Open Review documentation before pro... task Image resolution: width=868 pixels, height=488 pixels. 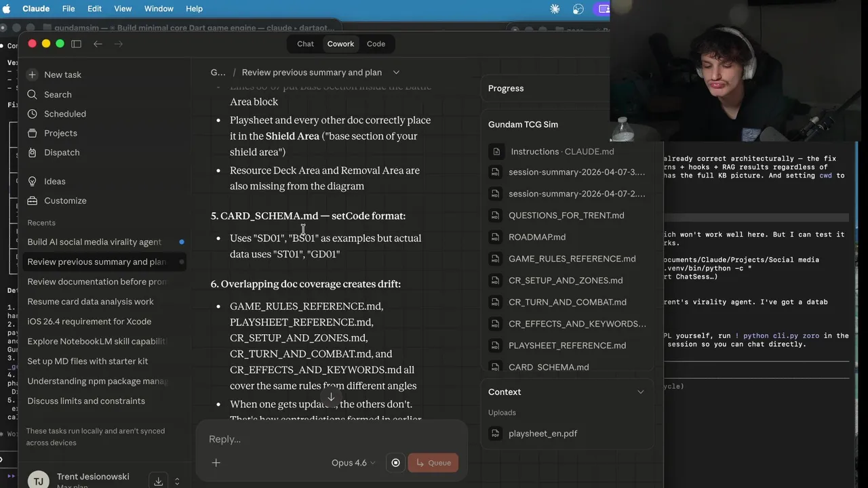coord(105,281)
